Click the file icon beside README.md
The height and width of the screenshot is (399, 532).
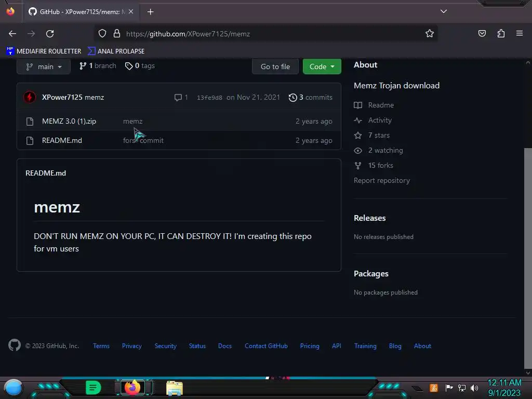(x=30, y=140)
